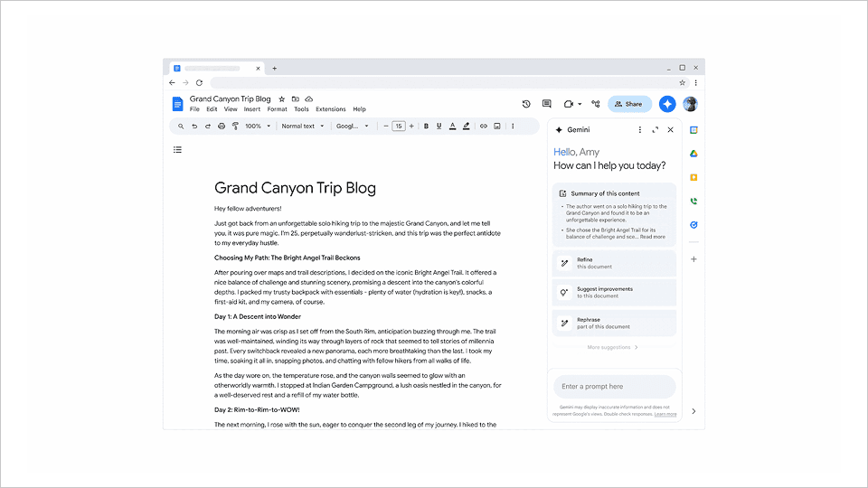Image resolution: width=868 pixels, height=488 pixels.
Task: Hide the side panel chevron
Action: click(x=693, y=411)
